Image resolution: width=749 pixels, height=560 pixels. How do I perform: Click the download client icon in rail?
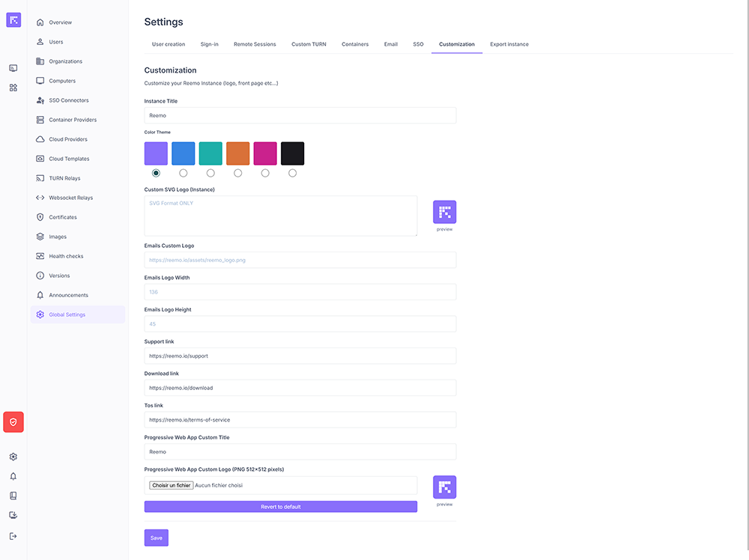tap(13, 515)
